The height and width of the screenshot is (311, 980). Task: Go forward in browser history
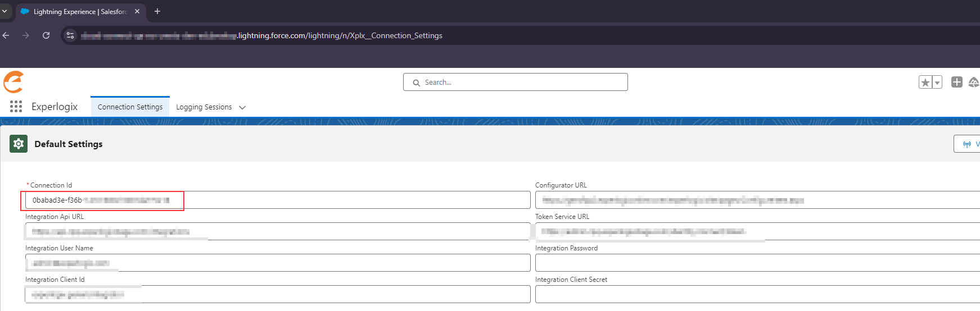(26, 35)
